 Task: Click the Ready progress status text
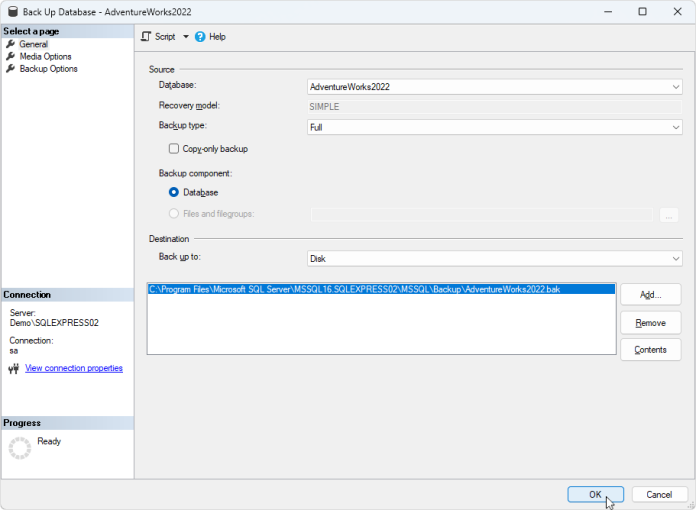click(49, 441)
